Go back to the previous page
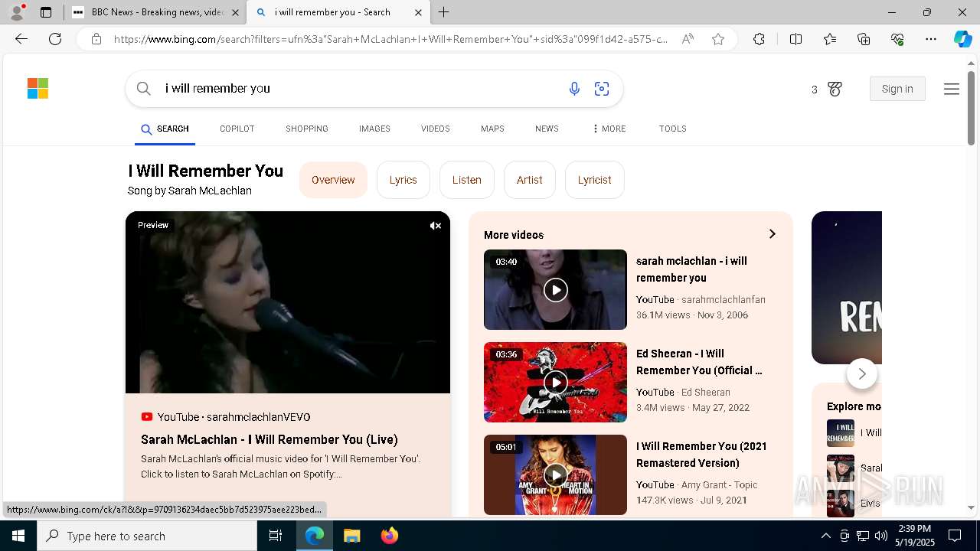Viewport: 980px width, 551px height. [21, 39]
